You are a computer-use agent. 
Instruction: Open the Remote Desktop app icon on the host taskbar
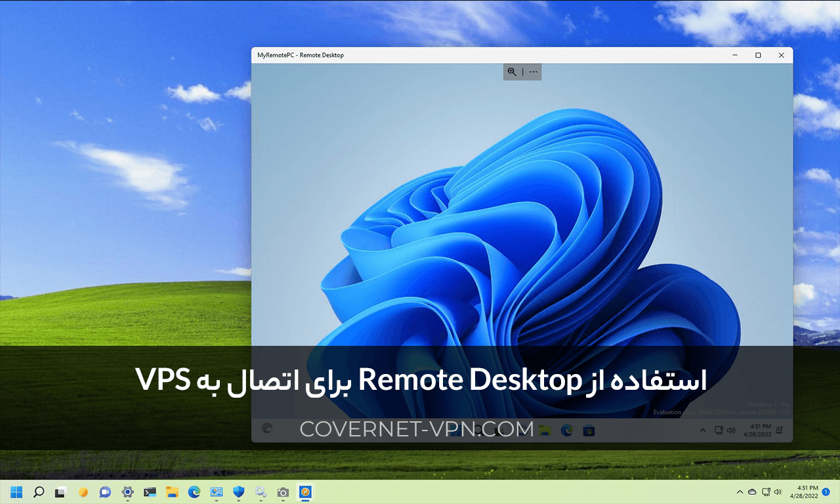click(x=305, y=492)
